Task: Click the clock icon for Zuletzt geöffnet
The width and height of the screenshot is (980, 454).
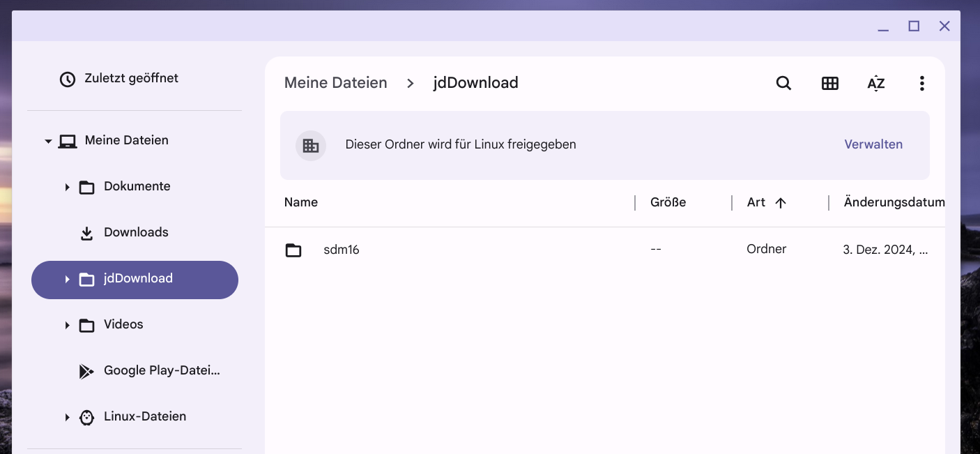Action: [68, 79]
